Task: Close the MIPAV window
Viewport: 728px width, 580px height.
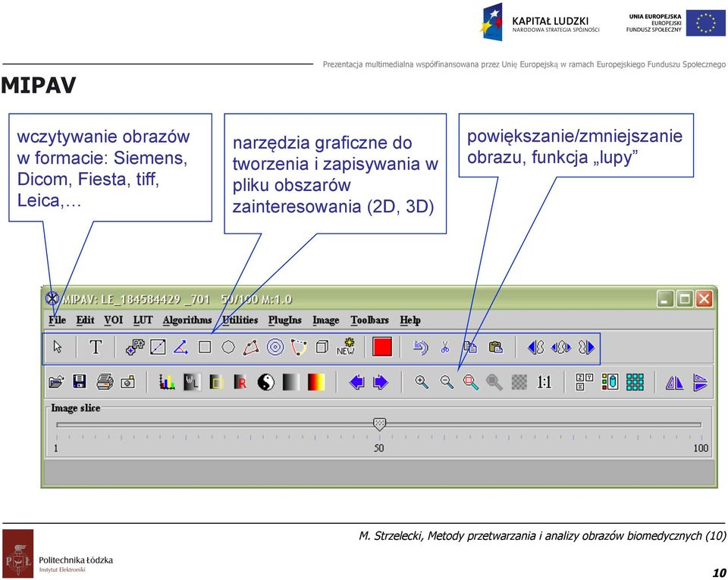Action: (704, 299)
